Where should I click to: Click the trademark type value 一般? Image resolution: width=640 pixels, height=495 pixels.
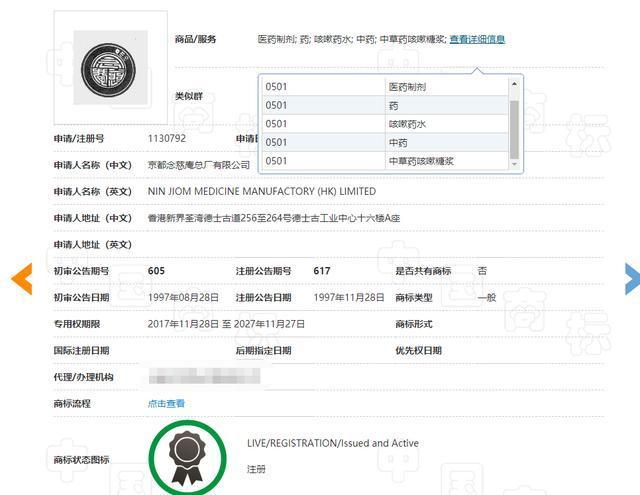point(487,297)
